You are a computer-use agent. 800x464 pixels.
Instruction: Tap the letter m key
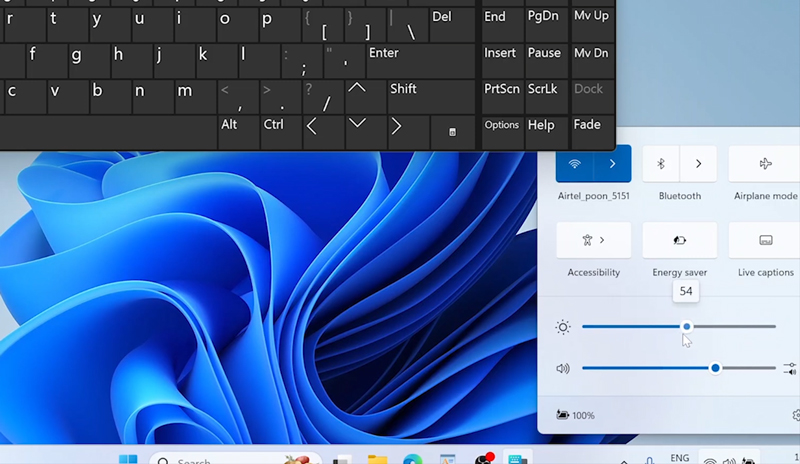(x=196, y=96)
